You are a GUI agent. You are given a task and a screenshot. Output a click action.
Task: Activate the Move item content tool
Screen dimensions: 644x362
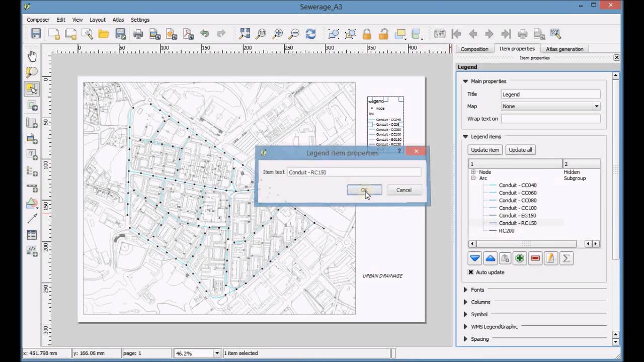click(x=32, y=106)
